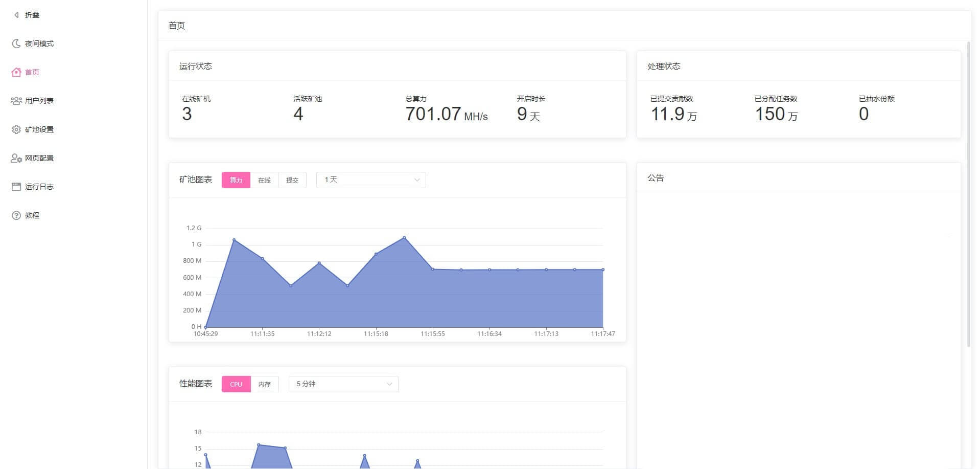Click the 公告 announcement card title
This screenshot has width=980, height=469.
[656, 178]
